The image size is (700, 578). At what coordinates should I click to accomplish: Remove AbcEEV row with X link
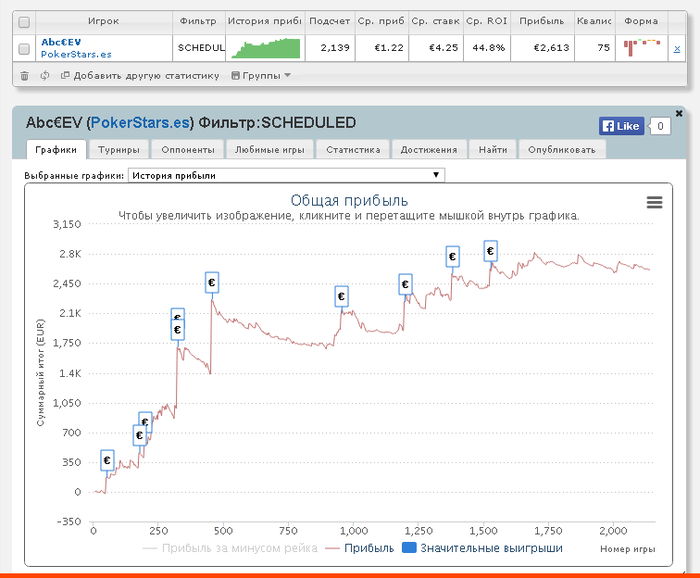[677, 49]
